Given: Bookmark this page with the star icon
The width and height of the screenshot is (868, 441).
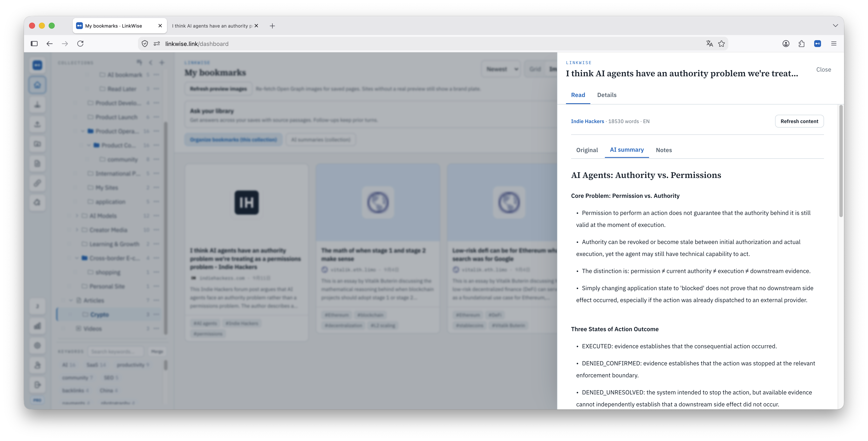Looking at the screenshot, I should (x=721, y=44).
